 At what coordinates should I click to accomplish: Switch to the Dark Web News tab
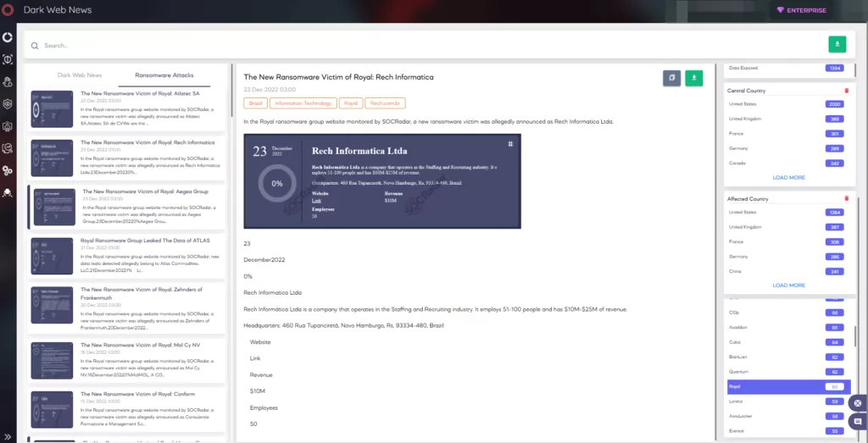pyautogui.click(x=79, y=75)
